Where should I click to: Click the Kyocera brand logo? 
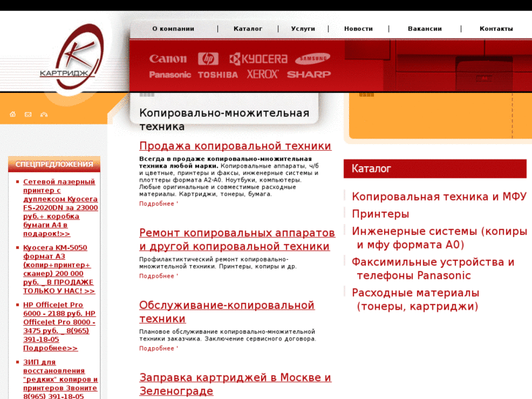click(258, 59)
